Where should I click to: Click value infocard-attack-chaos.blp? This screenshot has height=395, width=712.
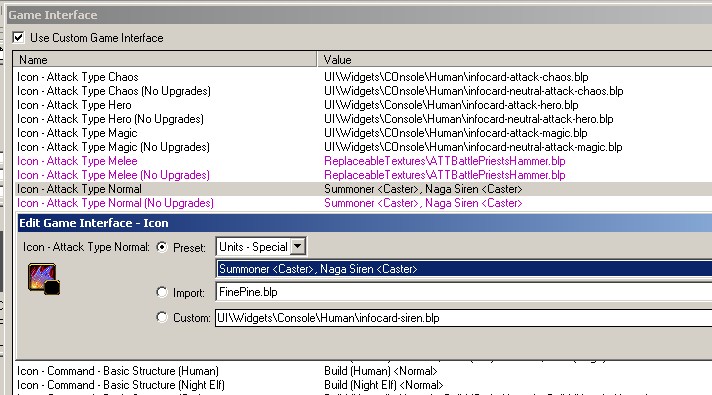pyautogui.click(x=456, y=77)
